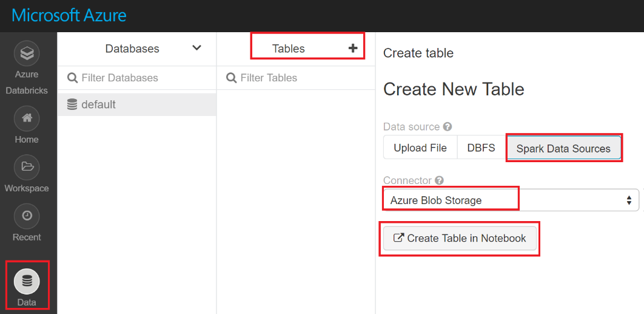This screenshot has height=314, width=644.
Task: Select Spark Data Sources option
Action: (x=563, y=148)
